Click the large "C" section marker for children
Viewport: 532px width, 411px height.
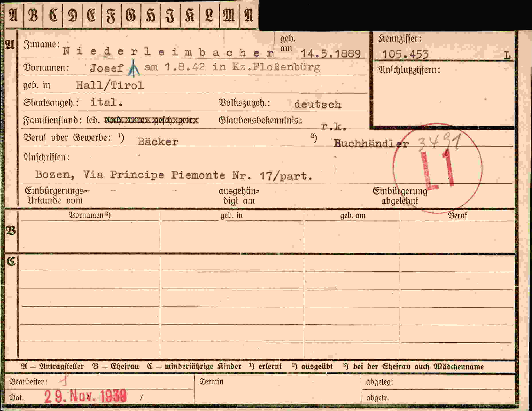tap(11, 261)
